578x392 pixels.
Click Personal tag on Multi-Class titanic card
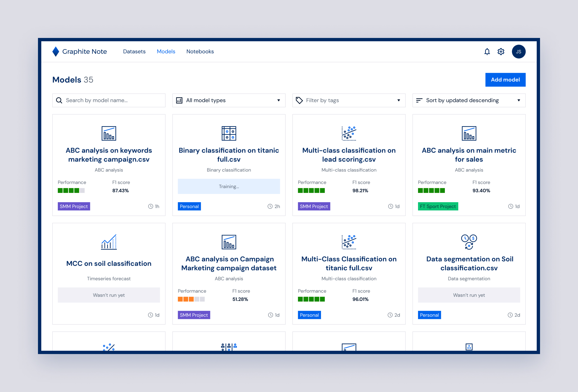309,315
